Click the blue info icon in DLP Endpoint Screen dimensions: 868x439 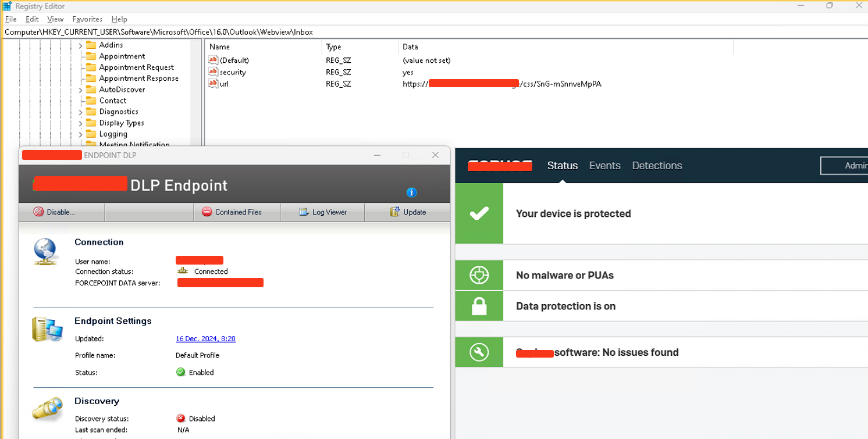pyautogui.click(x=412, y=192)
